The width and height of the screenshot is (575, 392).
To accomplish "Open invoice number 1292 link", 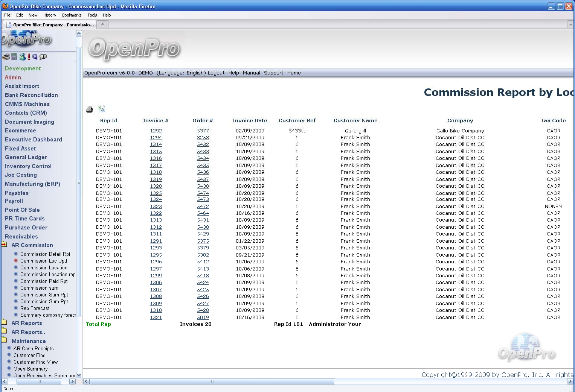I will click(156, 131).
